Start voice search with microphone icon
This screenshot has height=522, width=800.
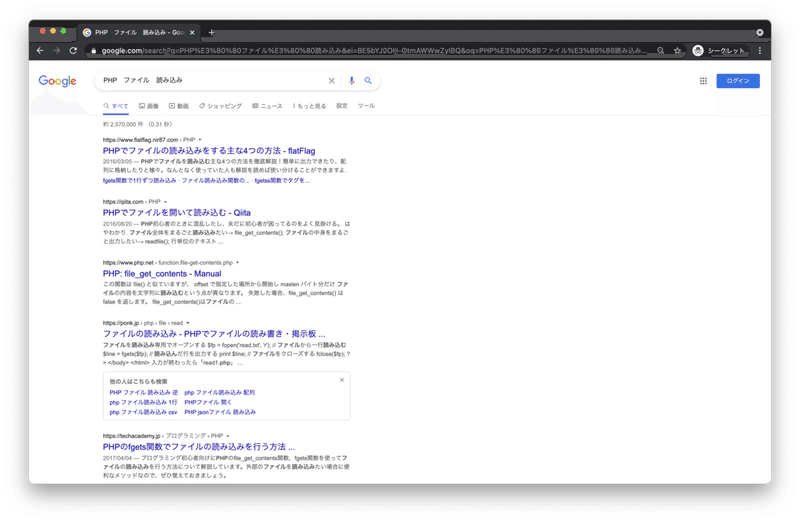[x=352, y=81]
